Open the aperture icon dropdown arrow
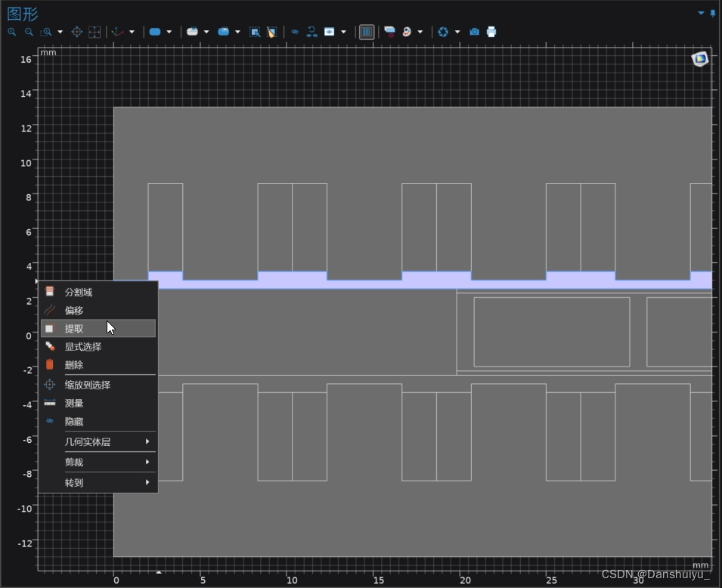722x588 pixels. click(x=457, y=32)
